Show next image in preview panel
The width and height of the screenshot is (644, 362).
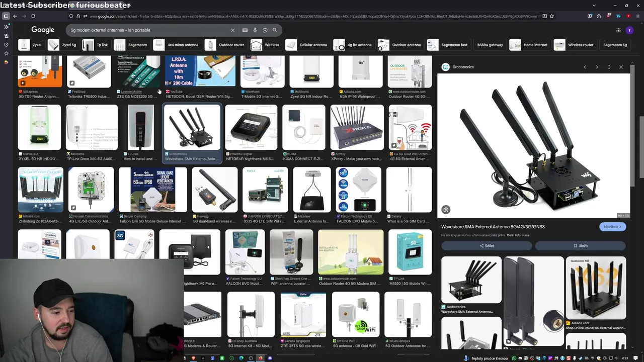597,67
